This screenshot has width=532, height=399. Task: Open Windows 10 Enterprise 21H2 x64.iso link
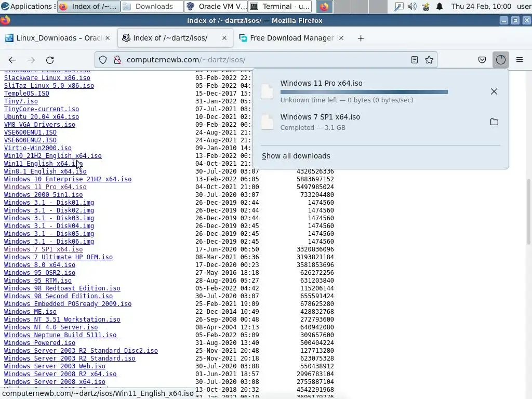pos(68,179)
